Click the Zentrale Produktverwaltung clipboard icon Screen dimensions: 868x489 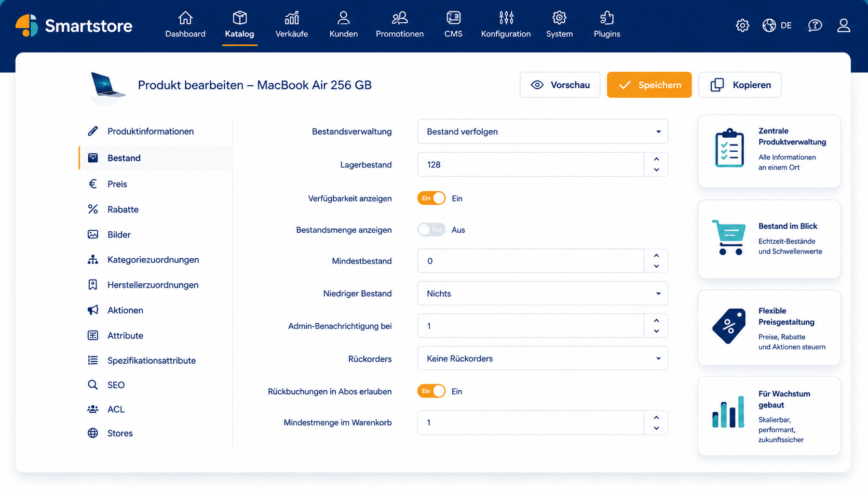729,148
